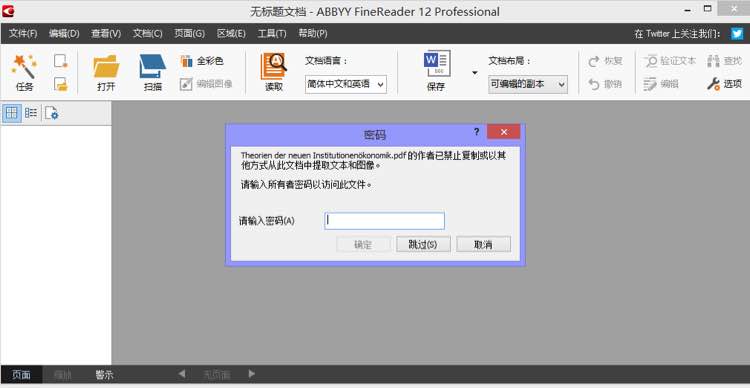The image size is (750, 388).
Task: Open the 文件(F) menu
Action: point(23,33)
